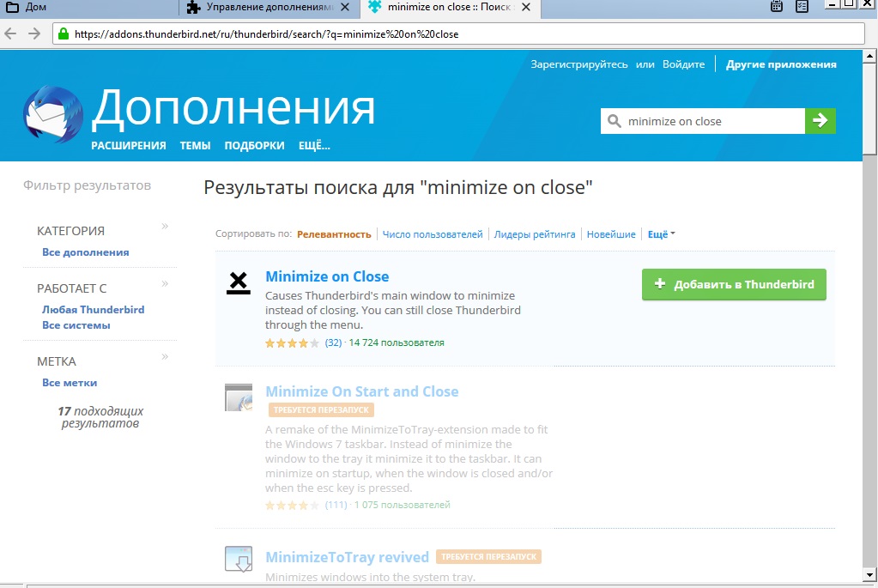Click the vertical scrollbar thumb
This screenshot has width=878, height=588.
click(869, 107)
